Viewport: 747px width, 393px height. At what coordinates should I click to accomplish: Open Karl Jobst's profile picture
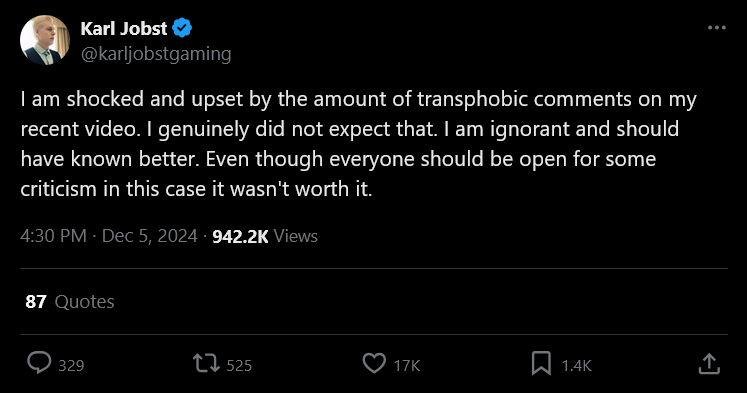point(45,40)
